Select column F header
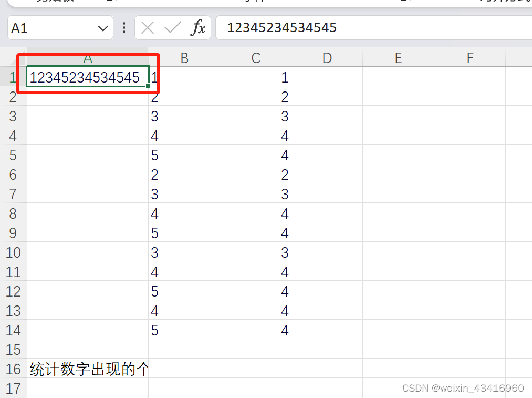This screenshot has height=398, width=532. (x=470, y=58)
